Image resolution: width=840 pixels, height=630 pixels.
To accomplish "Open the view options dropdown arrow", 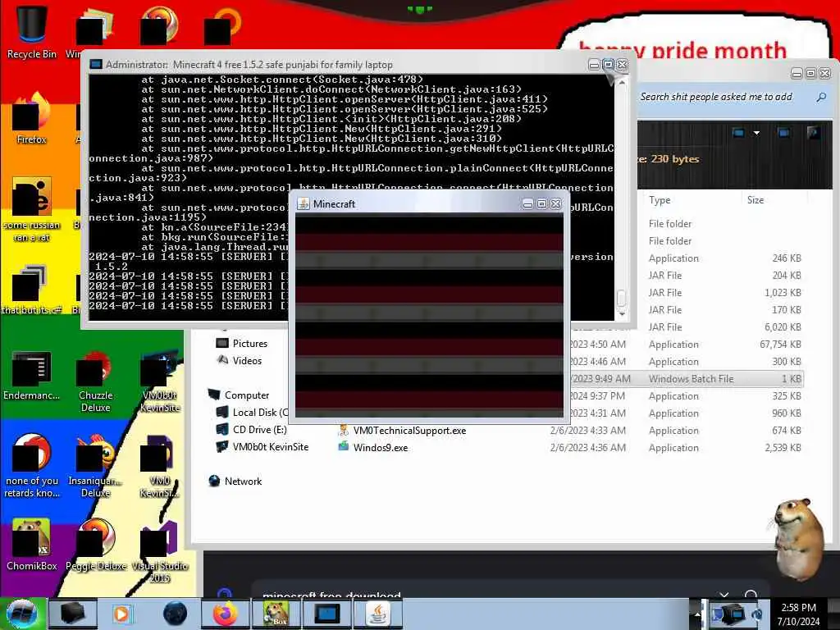I will pyautogui.click(x=756, y=132).
